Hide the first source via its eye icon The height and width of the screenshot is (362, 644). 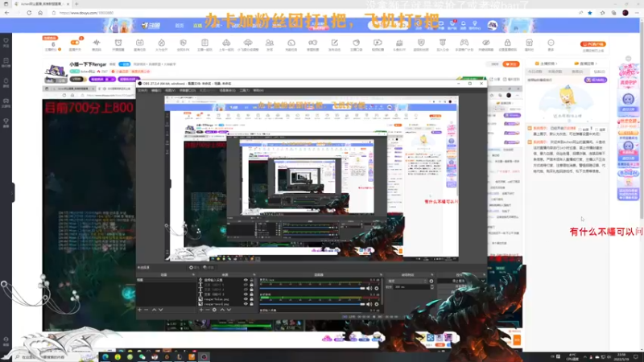coord(246,280)
